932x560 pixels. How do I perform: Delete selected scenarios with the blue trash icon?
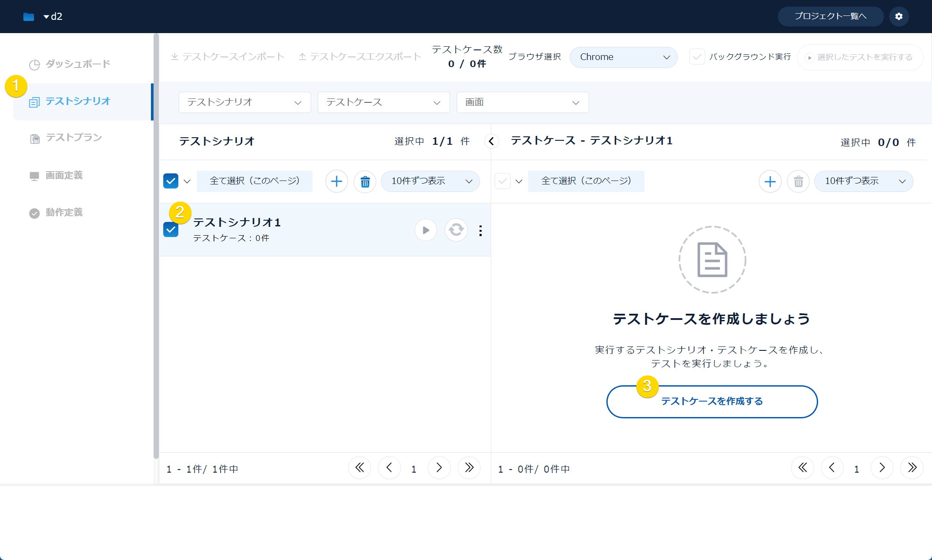pos(365,181)
